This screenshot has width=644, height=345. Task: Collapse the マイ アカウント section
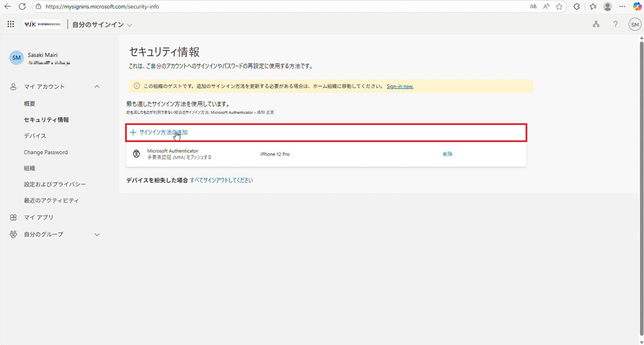[x=97, y=87]
